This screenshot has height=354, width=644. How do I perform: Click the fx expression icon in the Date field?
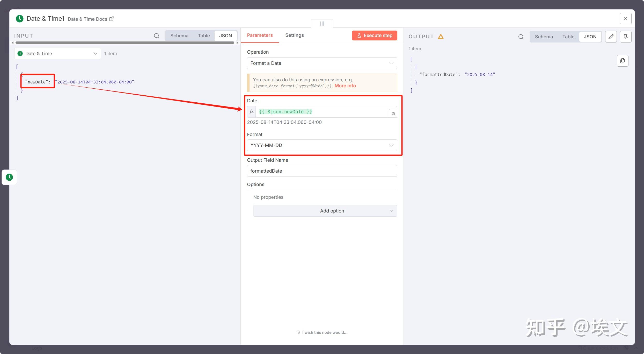point(251,112)
